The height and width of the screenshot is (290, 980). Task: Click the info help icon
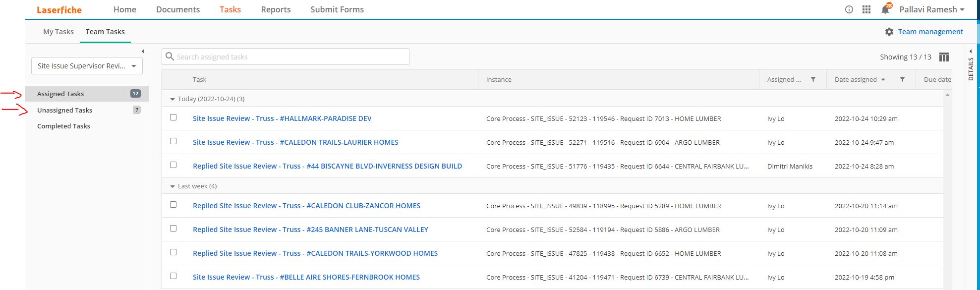[849, 9]
